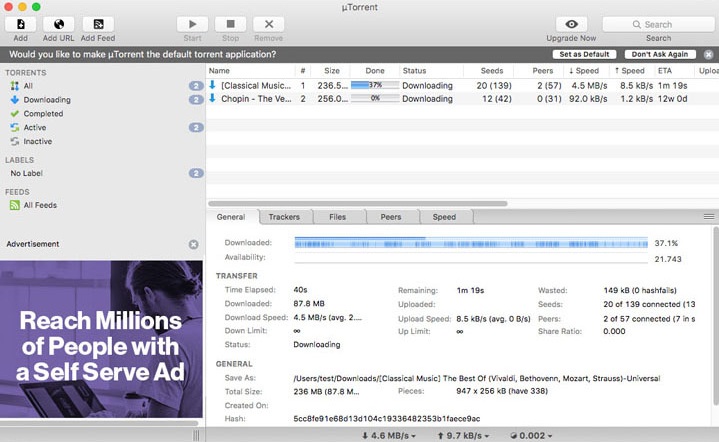The width and height of the screenshot is (719, 442).
Task: Sort by upload Speed column
Action: click(x=632, y=71)
